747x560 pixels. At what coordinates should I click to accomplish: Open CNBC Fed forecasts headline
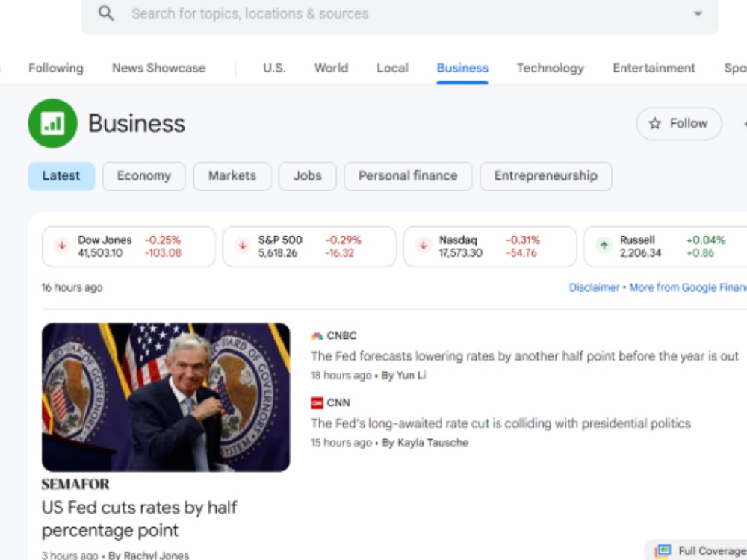click(x=524, y=356)
